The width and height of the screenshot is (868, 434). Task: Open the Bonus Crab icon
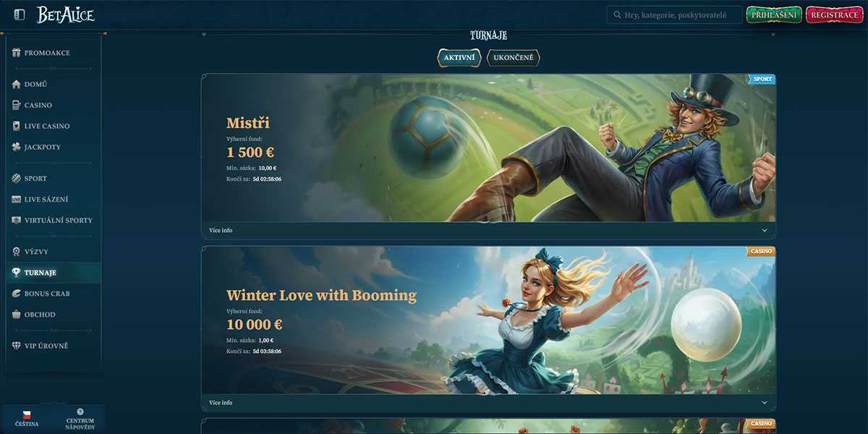click(x=17, y=294)
